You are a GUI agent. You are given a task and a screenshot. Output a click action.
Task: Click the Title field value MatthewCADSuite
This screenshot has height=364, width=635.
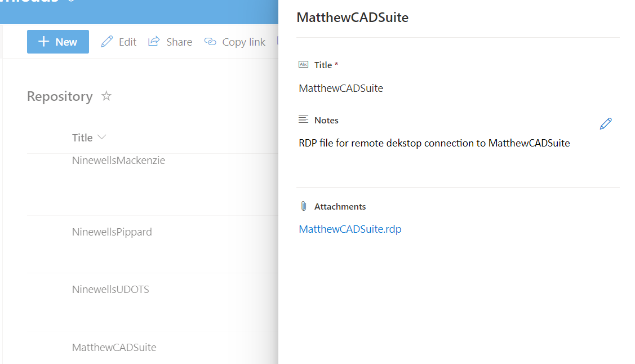(341, 88)
